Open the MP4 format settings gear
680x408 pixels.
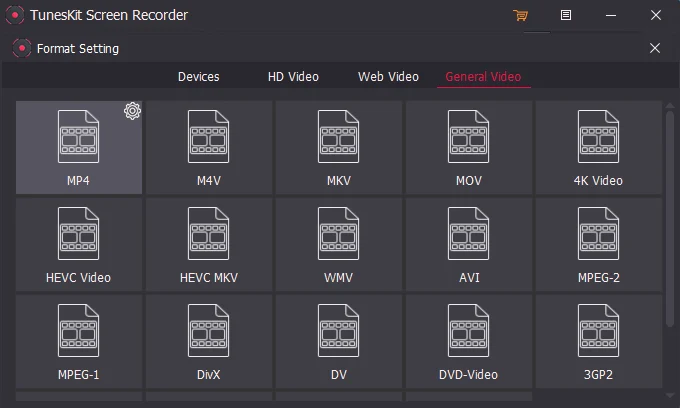132,111
